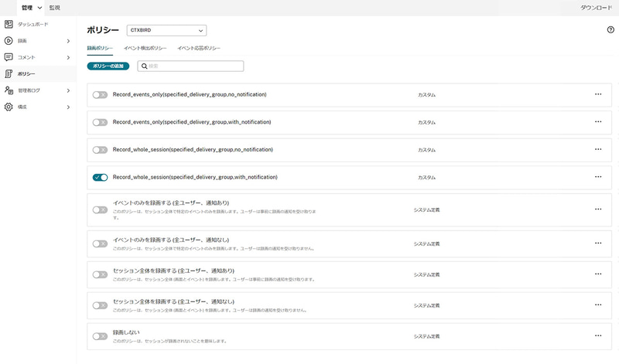Open more options for Record_whole_session with_notification
This screenshot has height=364, width=619.
(x=598, y=177)
